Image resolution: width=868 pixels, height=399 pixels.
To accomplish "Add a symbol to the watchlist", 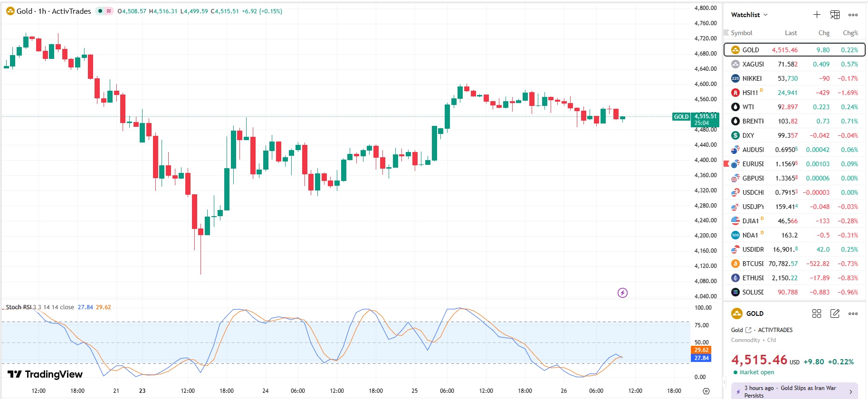I will click(x=817, y=15).
